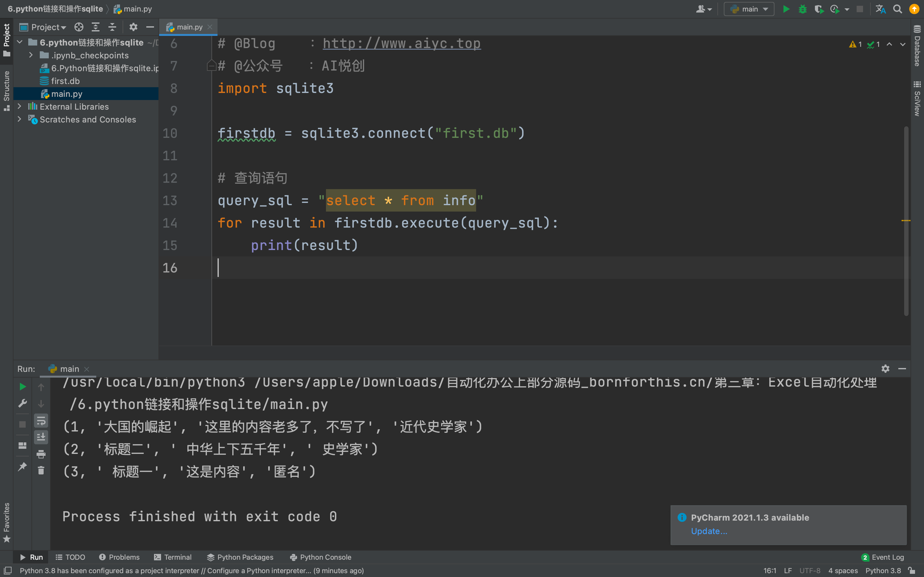924x577 pixels.
Task: Expand the External Libraries node
Action: [x=20, y=106]
